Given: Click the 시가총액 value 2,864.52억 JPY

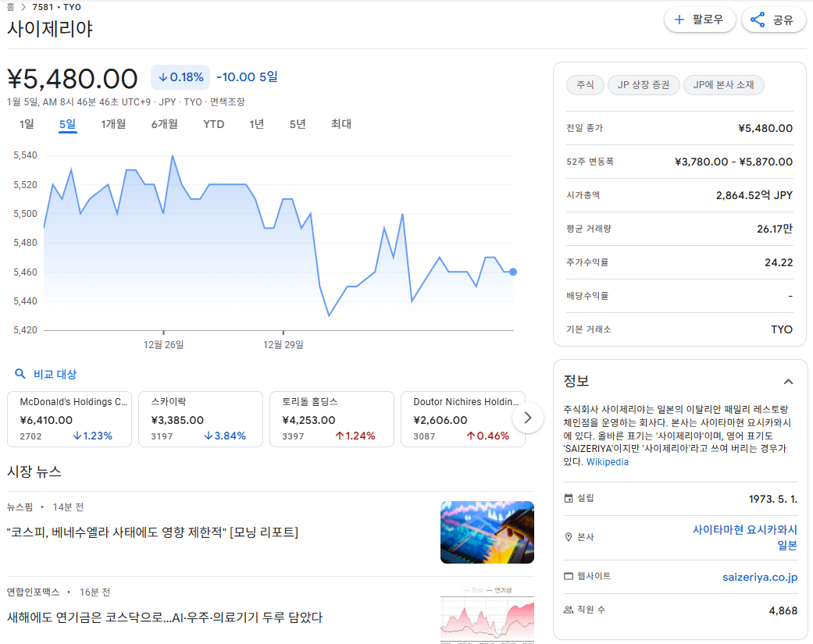Looking at the screenshot, I should click(754, 195).
